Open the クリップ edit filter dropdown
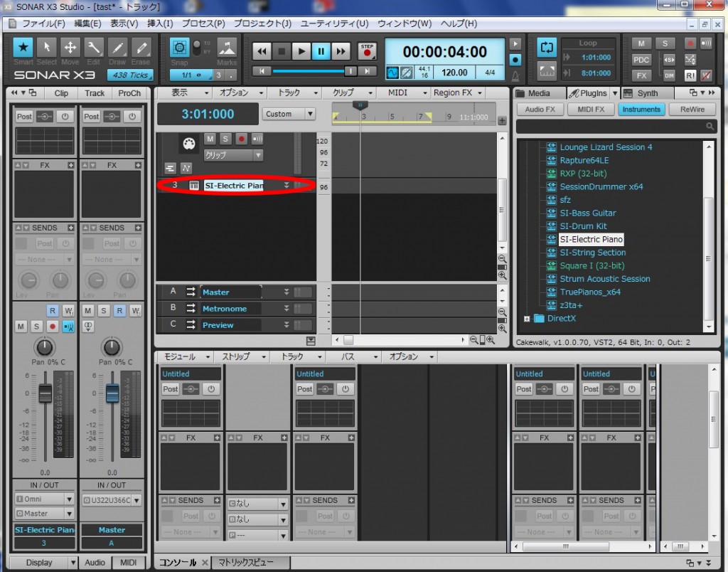728x572 pixels. [233, 155]
